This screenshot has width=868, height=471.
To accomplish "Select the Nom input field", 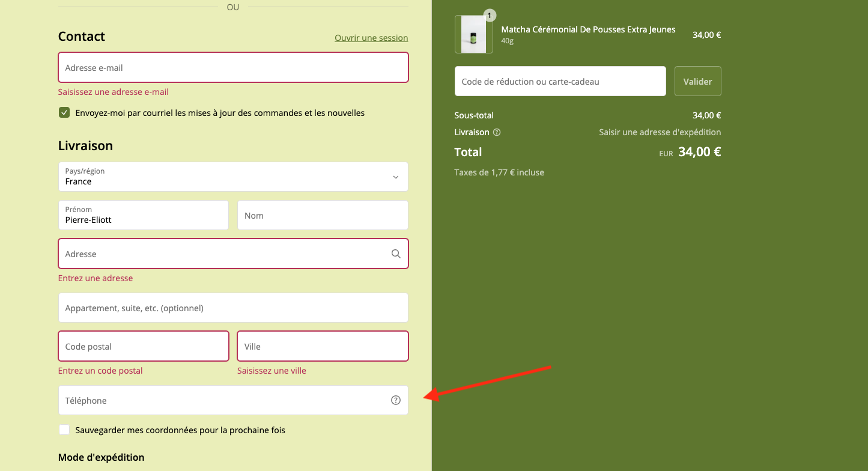I will (323, 216).
